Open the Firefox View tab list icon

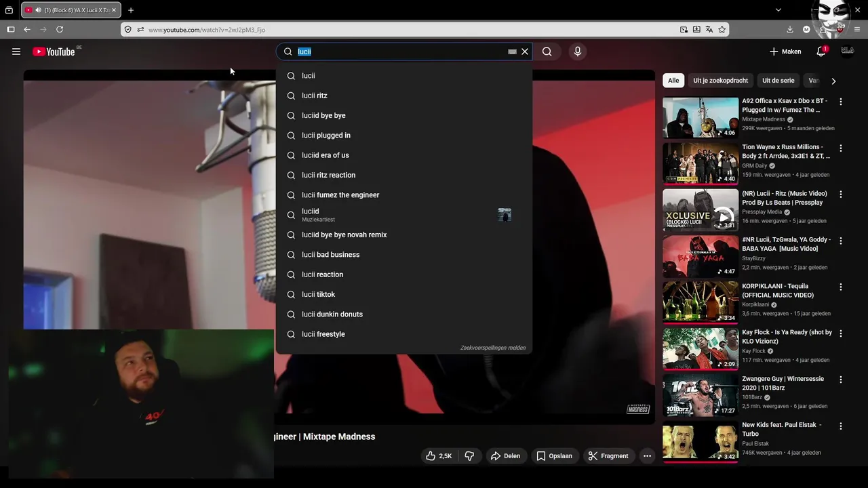(x=9, y=10)
